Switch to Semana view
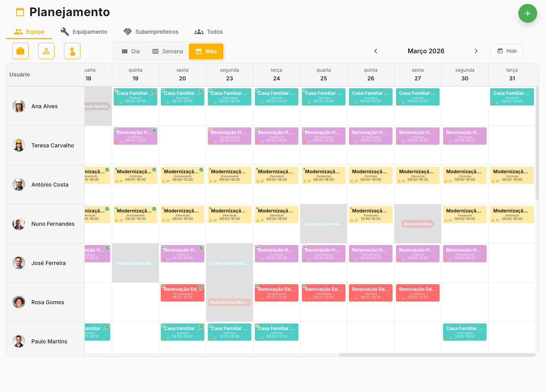The image size is (545, 392). (x=168, y=51)
